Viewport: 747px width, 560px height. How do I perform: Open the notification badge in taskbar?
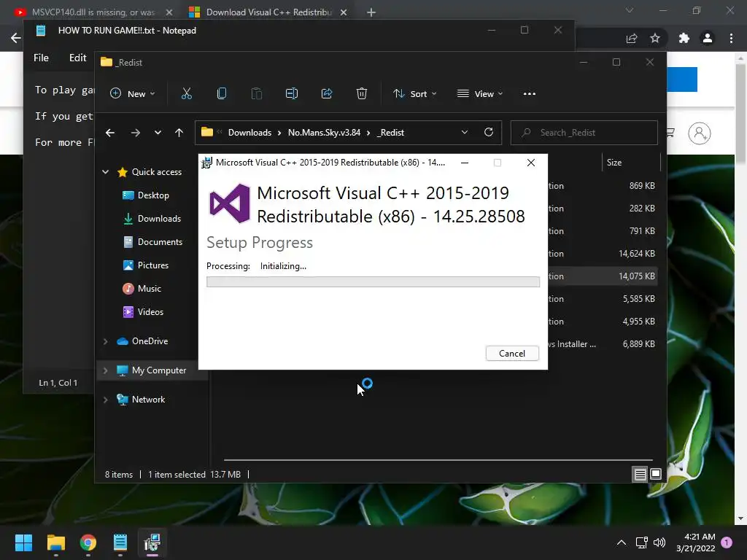pos(727,542)
